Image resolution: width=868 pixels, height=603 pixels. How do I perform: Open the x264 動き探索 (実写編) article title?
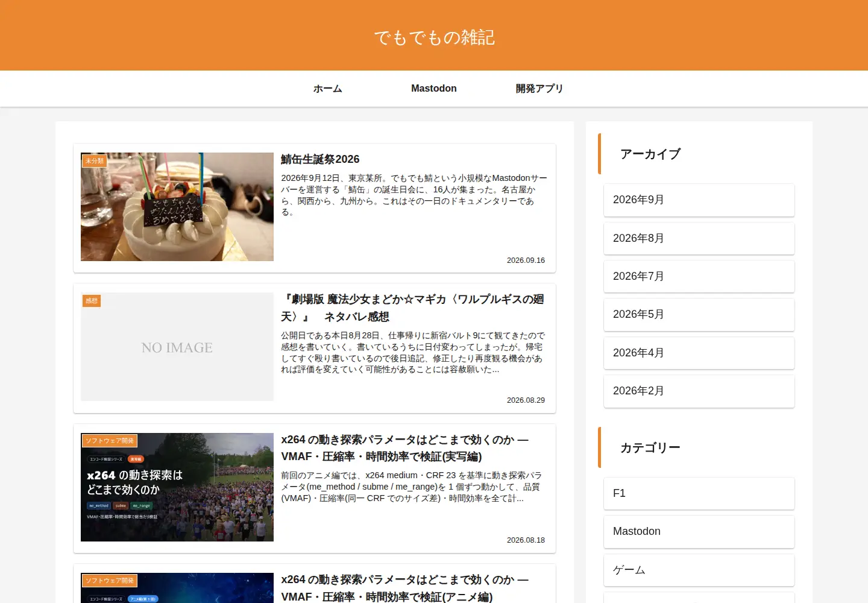pos(405,448)
